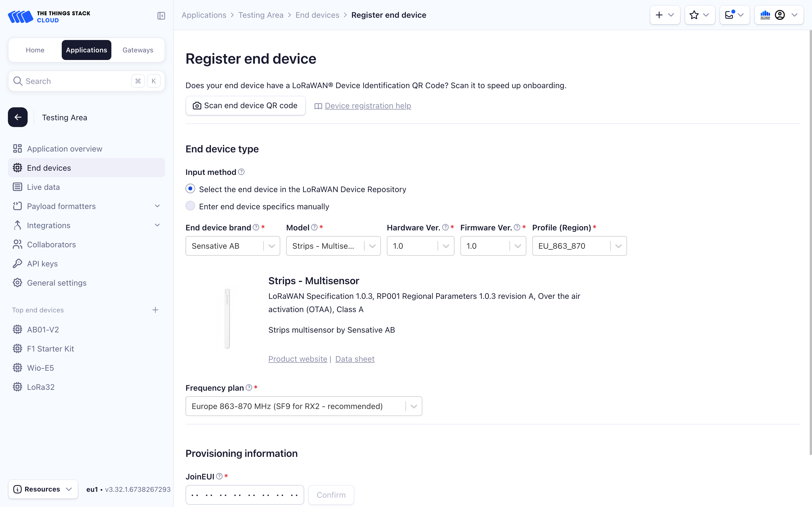The image size is (812, 507).
Task: Click the Payload formatters sidebar icon
Action: (x=17, y=206)
